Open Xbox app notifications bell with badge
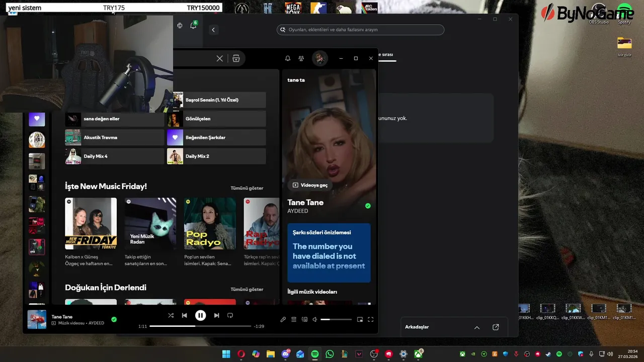 [194, 25]
